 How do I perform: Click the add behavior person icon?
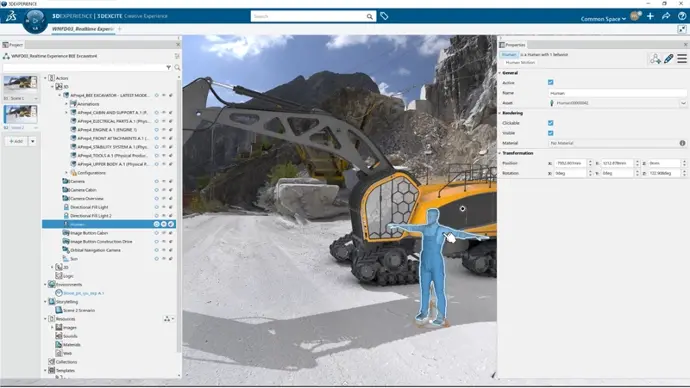(x=655, y=59)
